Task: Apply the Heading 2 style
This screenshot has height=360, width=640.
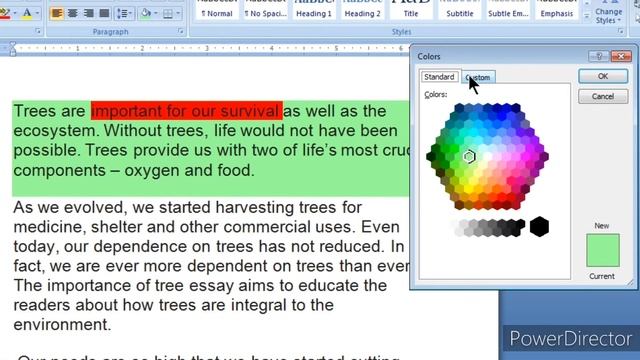Action: click(362, 10)
